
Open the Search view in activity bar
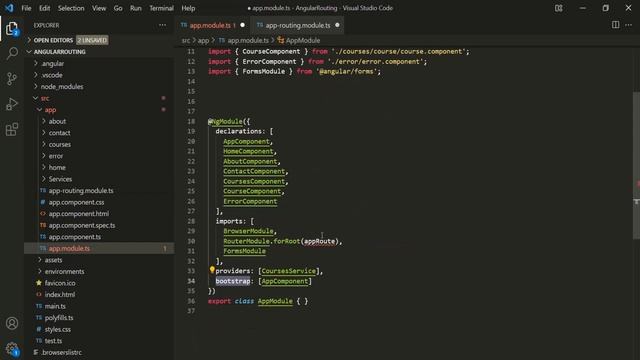pyautogui.click(x=12, y=53)
